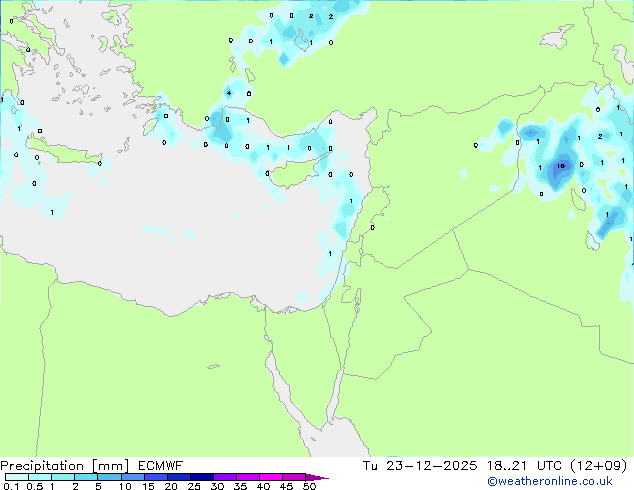Select the 35–40 mm legend color swatch
Viewport: 634px width, 490px height.
tap(247, 477)
